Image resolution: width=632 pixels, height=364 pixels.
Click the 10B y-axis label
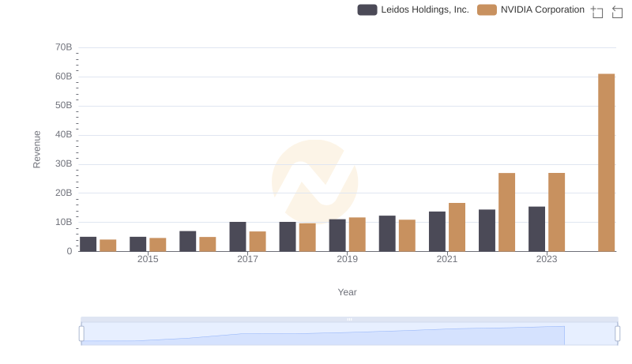[x=64, y=222]
